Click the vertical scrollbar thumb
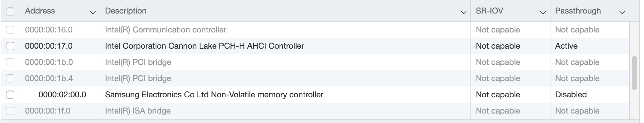 point(635,73)
